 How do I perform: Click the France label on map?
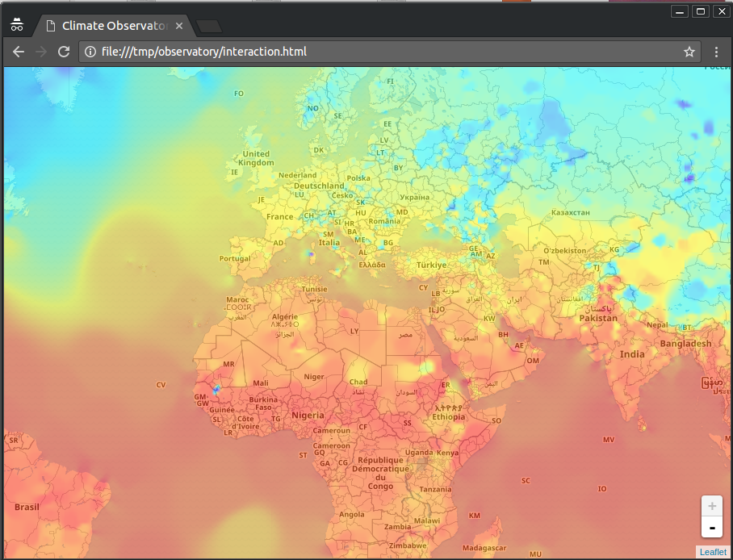pos(279,216)
